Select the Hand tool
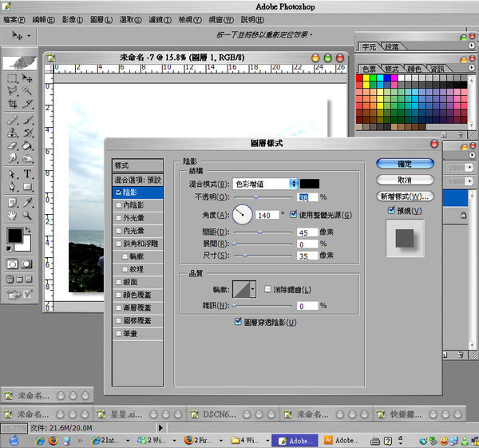The height and width of the screenshot is (448, 479). 13,215
